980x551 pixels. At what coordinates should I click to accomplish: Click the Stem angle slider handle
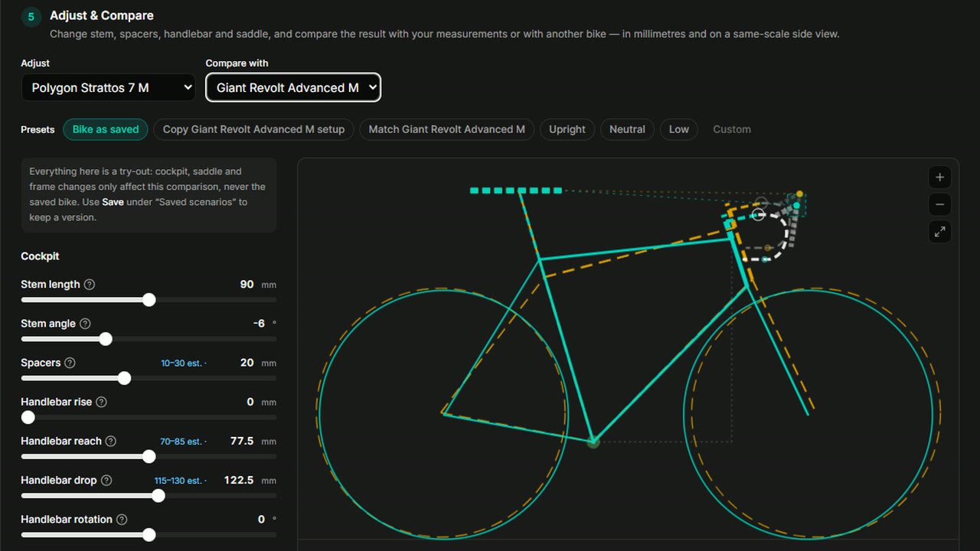[x=106, y=339]
